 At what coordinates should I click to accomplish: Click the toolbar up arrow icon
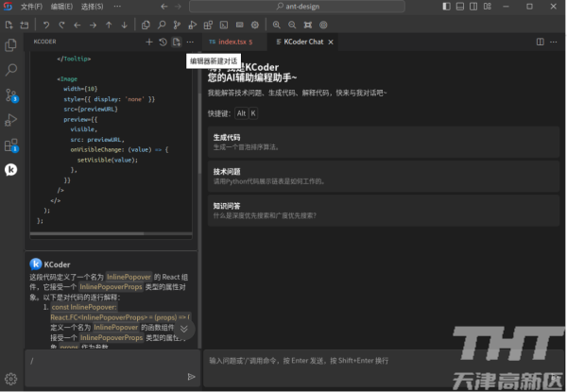point(109,25)
